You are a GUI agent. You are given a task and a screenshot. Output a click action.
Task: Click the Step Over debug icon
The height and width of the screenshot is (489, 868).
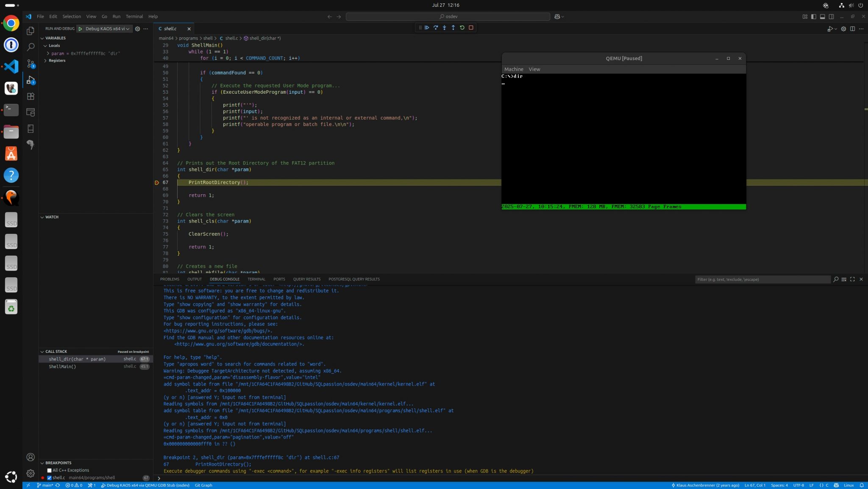[x=436, y=28]
